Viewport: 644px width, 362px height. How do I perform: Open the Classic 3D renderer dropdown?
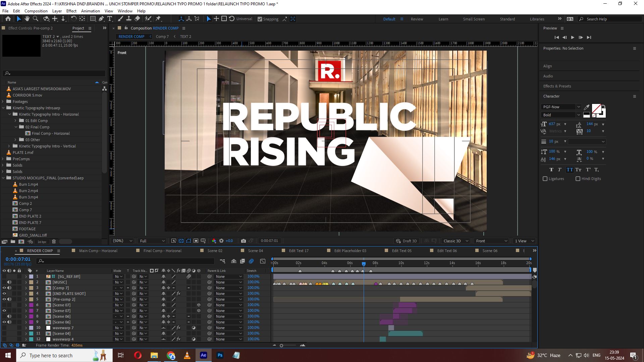[x=455, y=241]
